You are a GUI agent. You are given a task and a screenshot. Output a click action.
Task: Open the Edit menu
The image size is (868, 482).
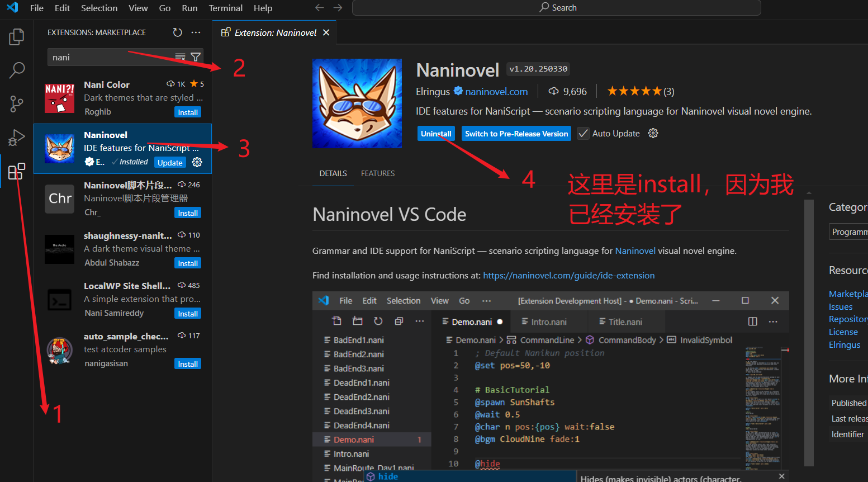(62, 8)
